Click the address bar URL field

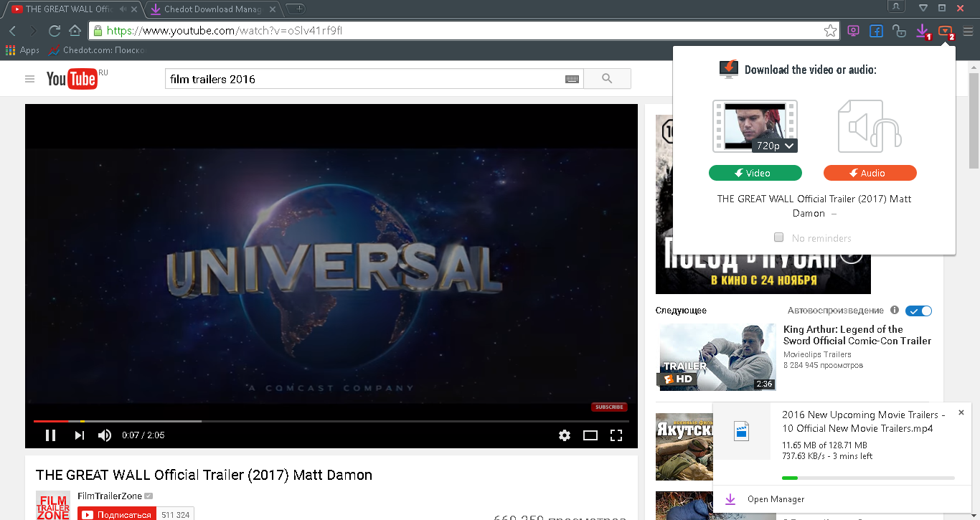[465, 31]
